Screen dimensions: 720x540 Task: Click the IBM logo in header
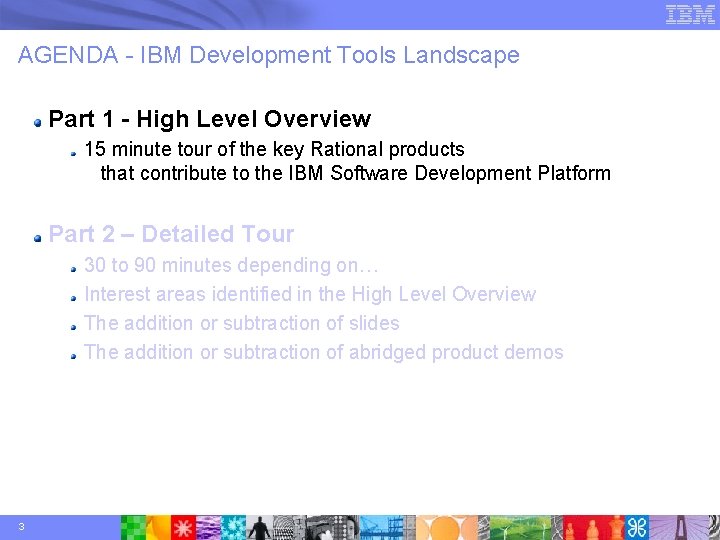click(x=690, y=14)
